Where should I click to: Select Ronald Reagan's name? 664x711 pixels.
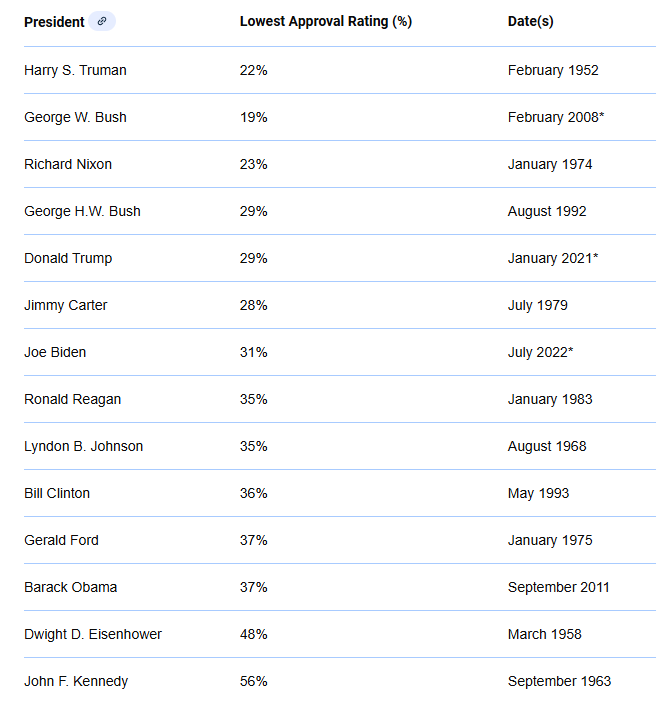point(72,399)
